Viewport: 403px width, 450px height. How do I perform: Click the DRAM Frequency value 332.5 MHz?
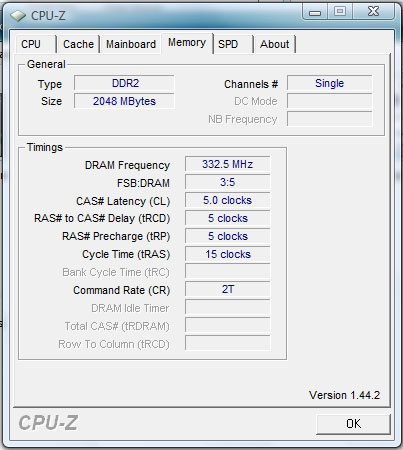tap(228, 164)
